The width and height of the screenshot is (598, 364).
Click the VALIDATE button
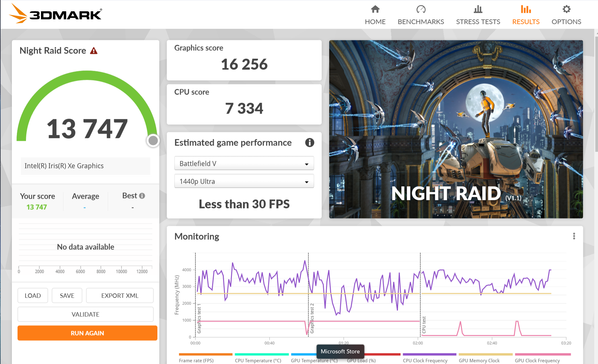click(x=85, y=314)
